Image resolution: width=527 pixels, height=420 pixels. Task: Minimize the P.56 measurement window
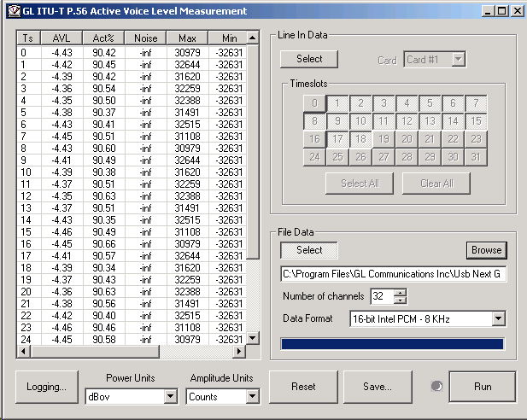488,11
